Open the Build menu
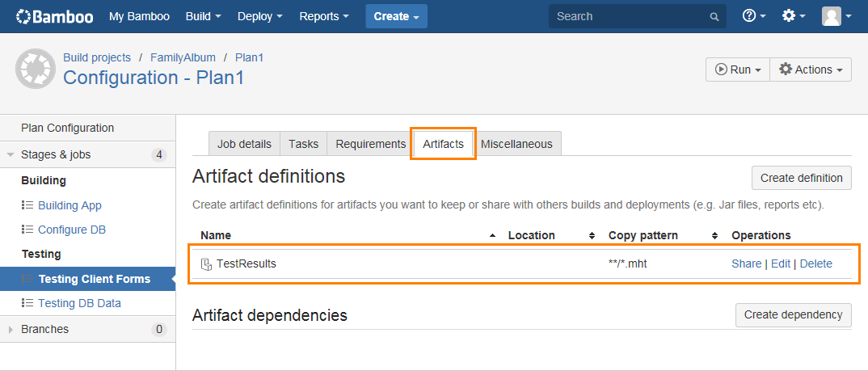Screen dimensions: 868x371 tap(203, 16)
